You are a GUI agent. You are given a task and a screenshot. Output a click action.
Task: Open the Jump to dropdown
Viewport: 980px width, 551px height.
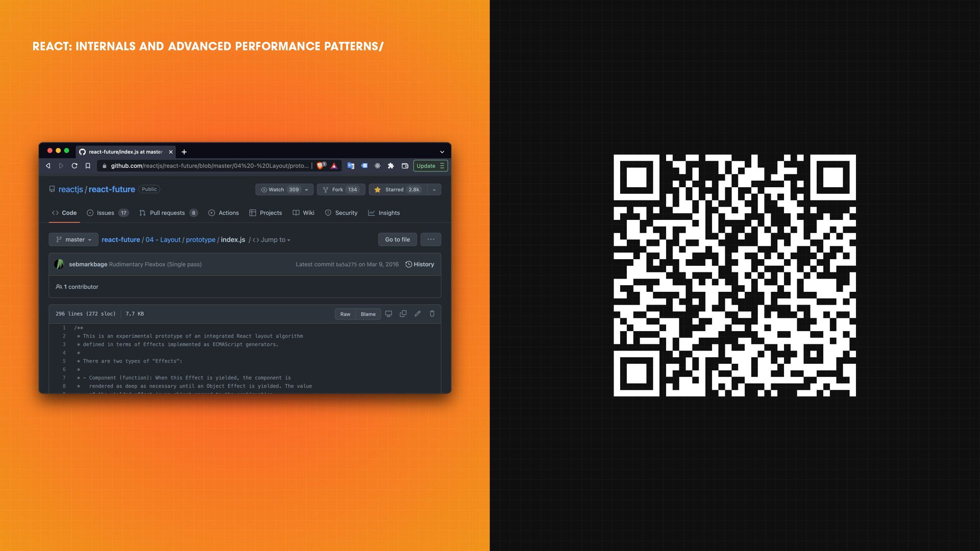272,240
